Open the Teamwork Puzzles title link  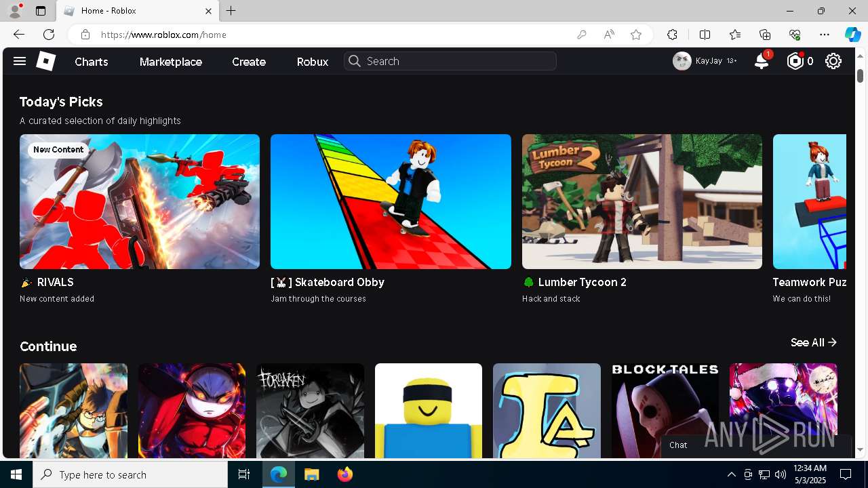pyautogui.click(x=809, y=282)
